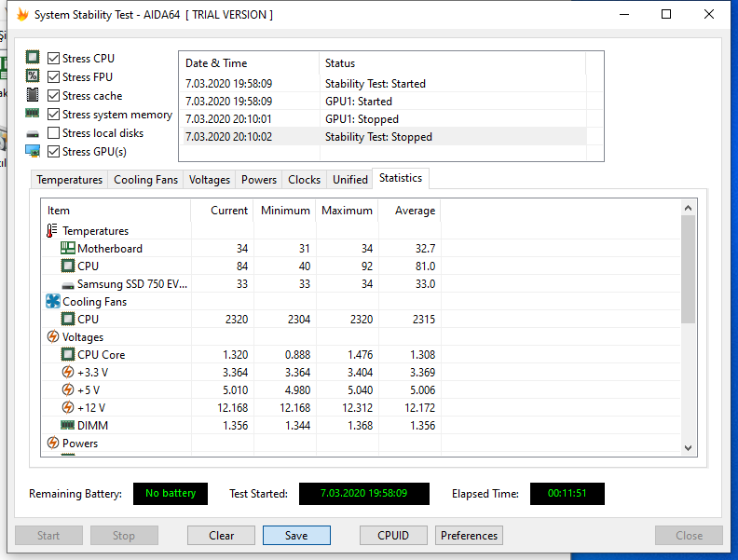Enable the Stress local disks checkbox
The height and width of the screenshot is (560, 738).
[x=54, y=133]
